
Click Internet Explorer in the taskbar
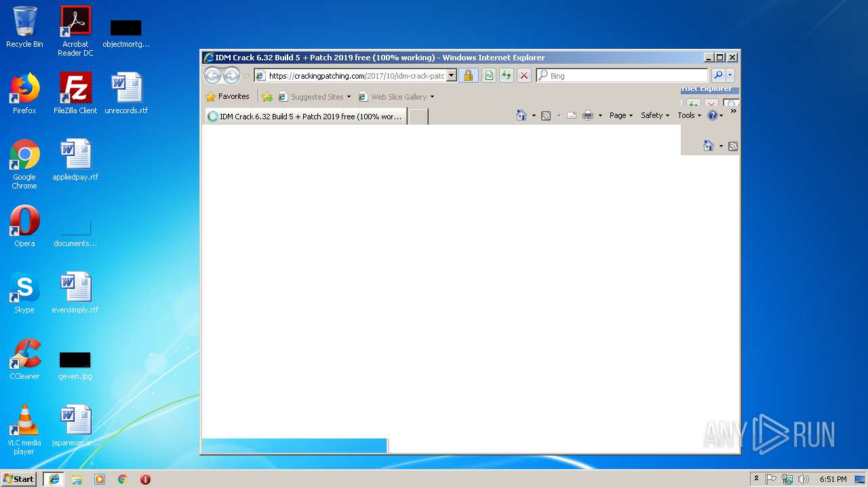(x=54, y=479)
